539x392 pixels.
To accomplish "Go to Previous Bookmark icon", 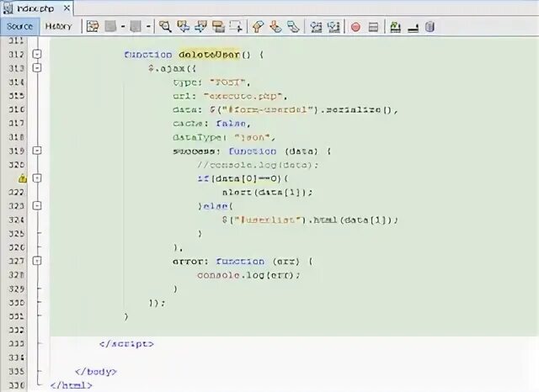I will click(x=258, y=26).
